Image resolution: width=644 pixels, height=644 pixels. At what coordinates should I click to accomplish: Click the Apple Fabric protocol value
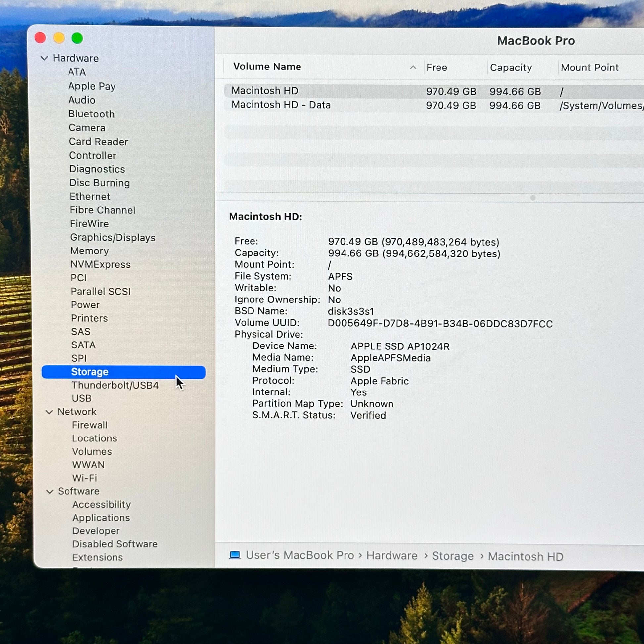(379, 381)
